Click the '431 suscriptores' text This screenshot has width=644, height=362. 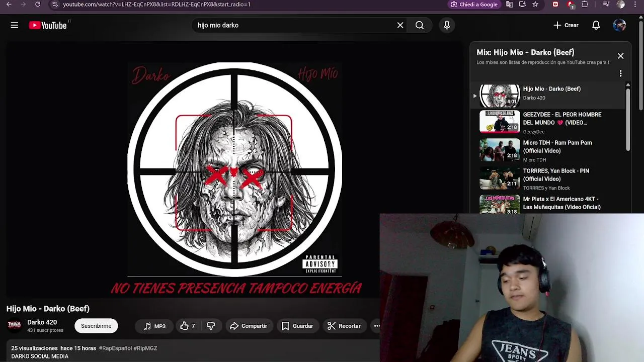(x=45, y=330)
